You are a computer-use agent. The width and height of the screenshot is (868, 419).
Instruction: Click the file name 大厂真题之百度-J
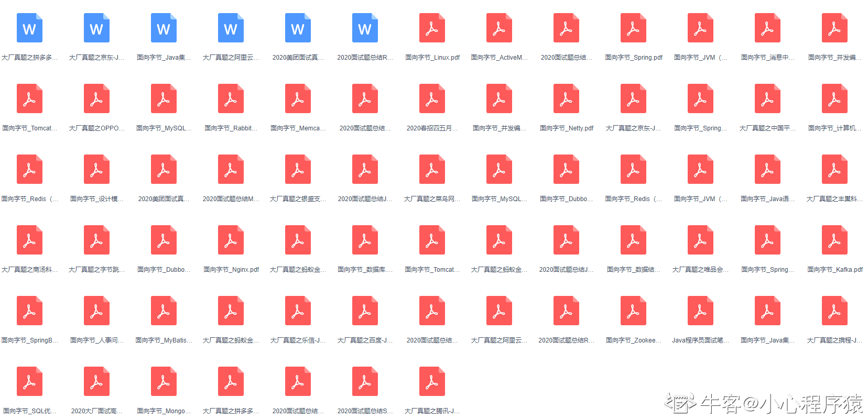365,340
